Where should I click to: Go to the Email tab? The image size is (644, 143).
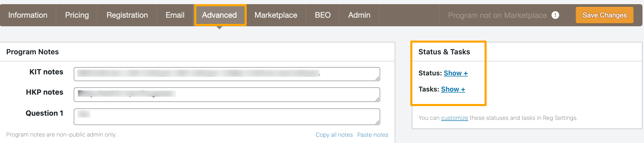coord(175,15)
